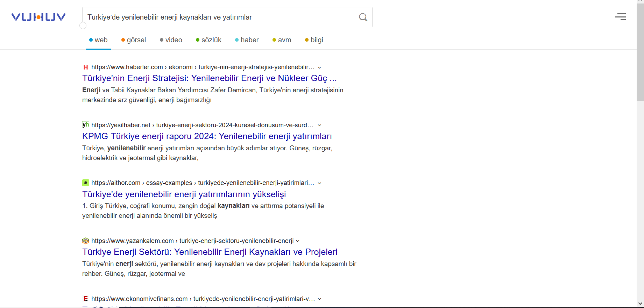
Task: Open Türkiye'de yenilenebilir enerji yatırımlarının yükselişi link
Action: 184,194
